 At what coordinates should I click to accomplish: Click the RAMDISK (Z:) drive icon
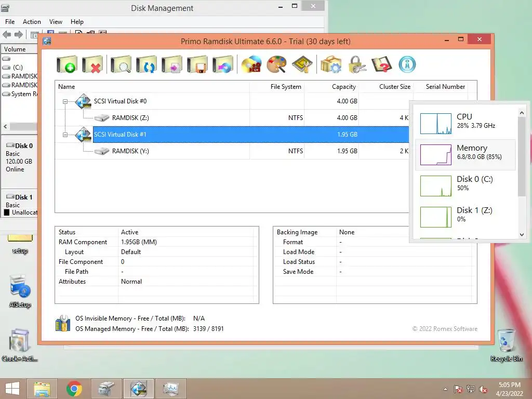coord(101,118)
